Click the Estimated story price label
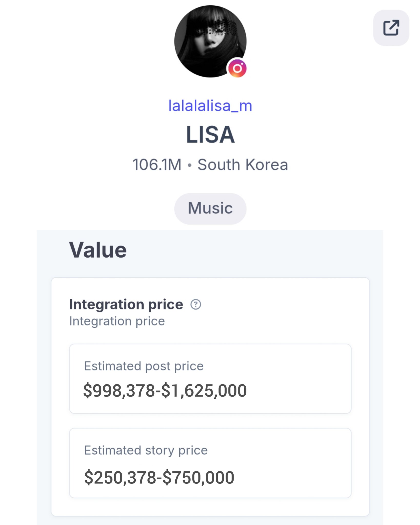 click(x=146, y=450)
